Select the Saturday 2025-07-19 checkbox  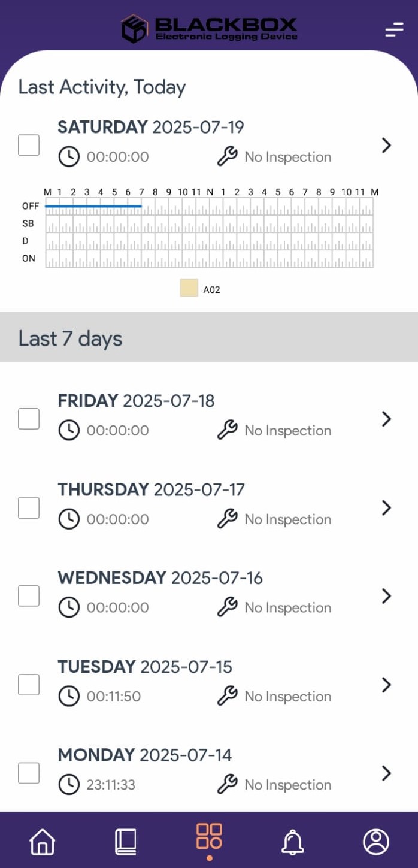coord(29,145)
